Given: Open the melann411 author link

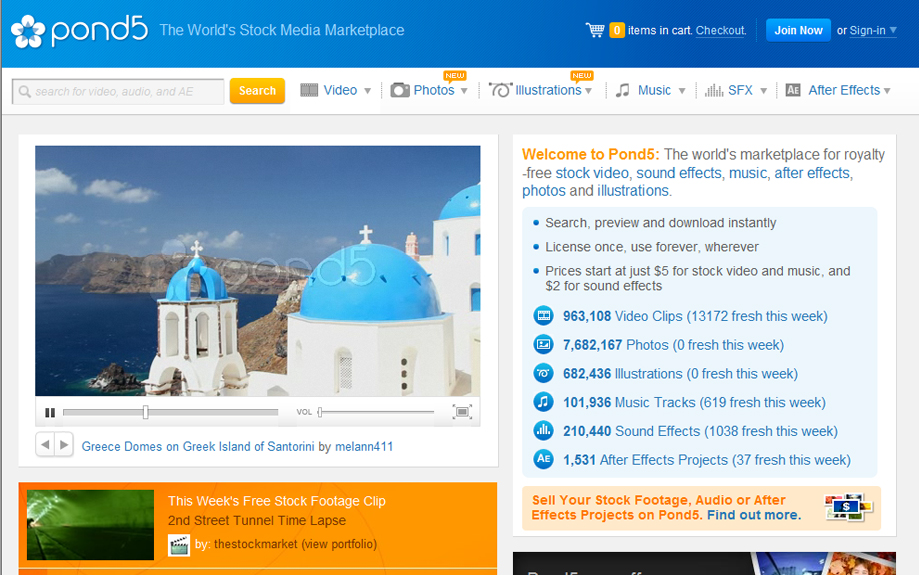Looking at the screenshot, I should pos(364,447).
